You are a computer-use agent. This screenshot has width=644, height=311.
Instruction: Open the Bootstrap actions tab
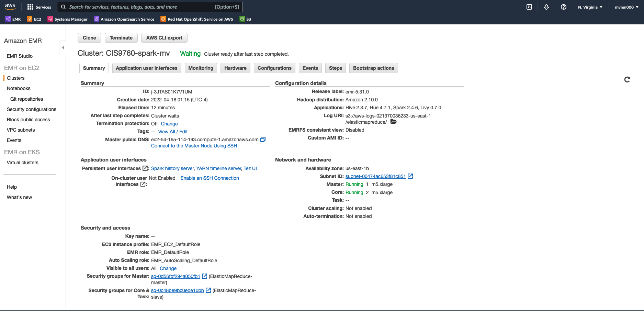(374, 68)
